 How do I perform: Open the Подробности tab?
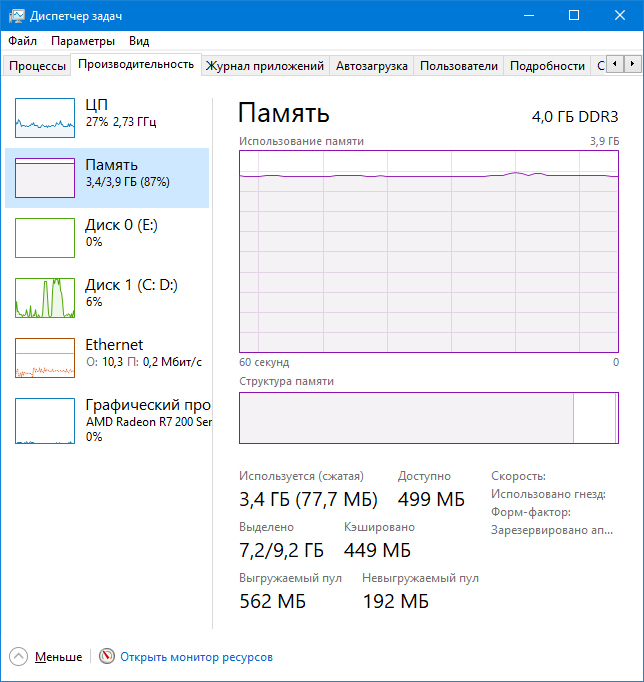tap(547, 66)
